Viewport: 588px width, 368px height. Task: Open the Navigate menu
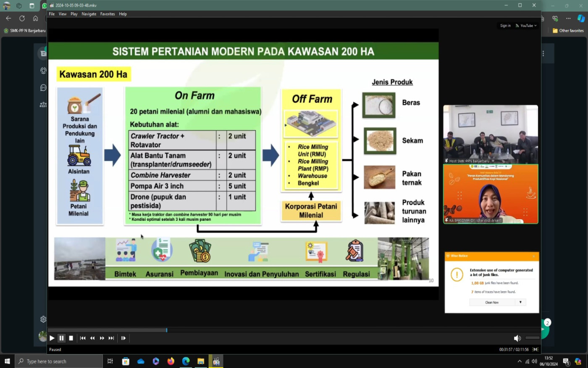(89, 14)
